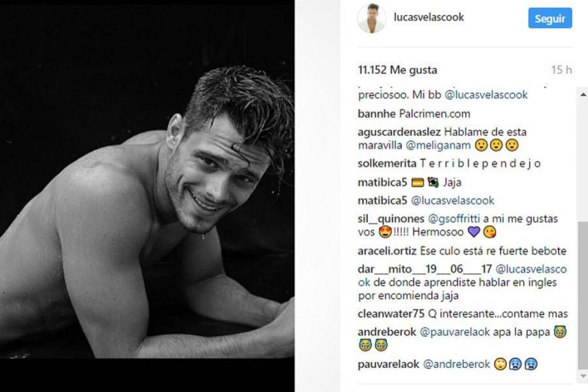Image resolution: width=588 pixels, height=392 pixels.
Task: Click the @andreberok mention in last comment
Action: tap(457, 365)
